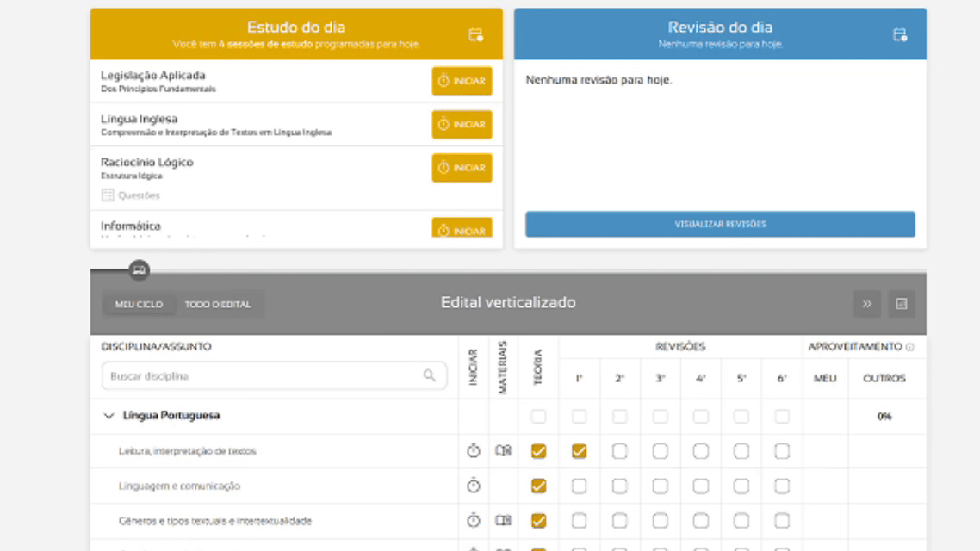Switch to Todo o Edital tab
The width and height of the screenshot is (980, 551).
click(218, 304)
